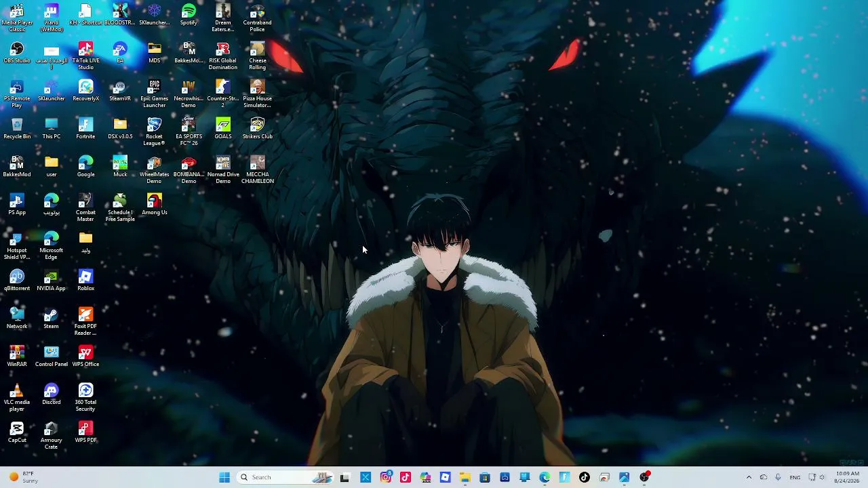
Task: Select the CapCut desktop shortcut
Action: [17, 432]
